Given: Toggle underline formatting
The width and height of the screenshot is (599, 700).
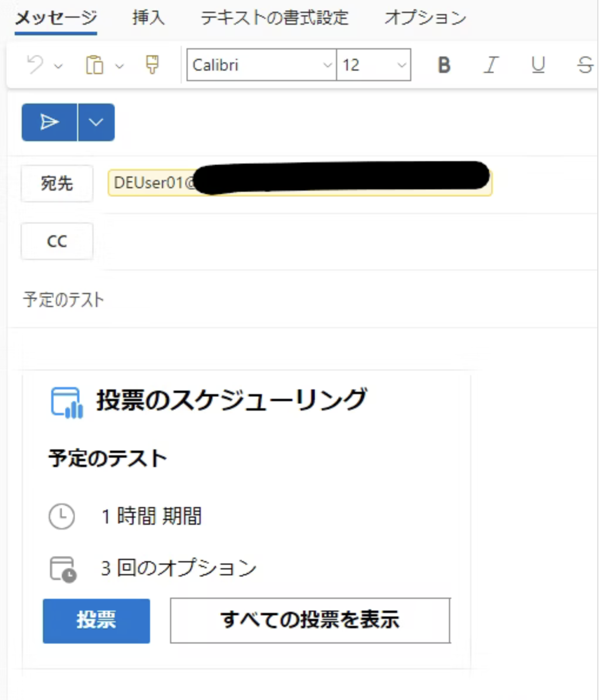Looking at the screenshot, I should (x=538, y=65).
